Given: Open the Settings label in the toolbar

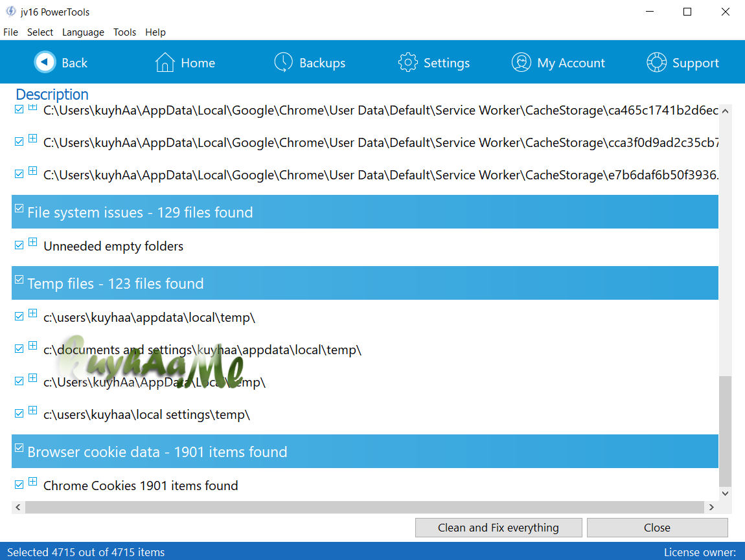Looking at the screenshot, I should [x=446, y=63].
